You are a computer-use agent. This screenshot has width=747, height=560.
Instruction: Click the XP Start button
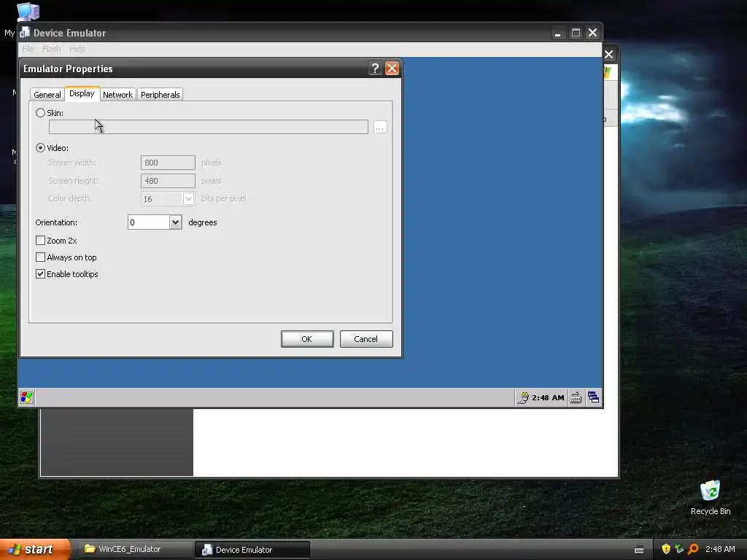click(35, 549)
